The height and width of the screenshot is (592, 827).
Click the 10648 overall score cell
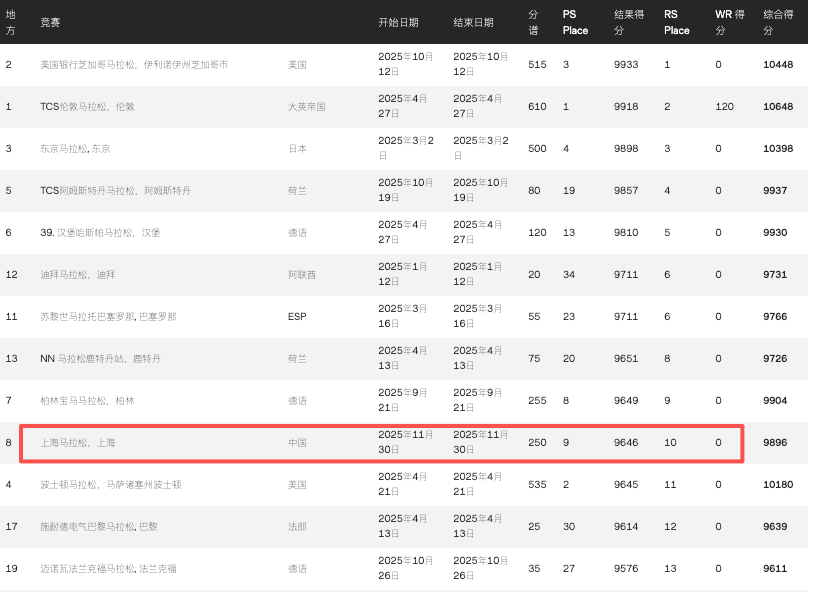pyautogui.click(x=777, y=107)
